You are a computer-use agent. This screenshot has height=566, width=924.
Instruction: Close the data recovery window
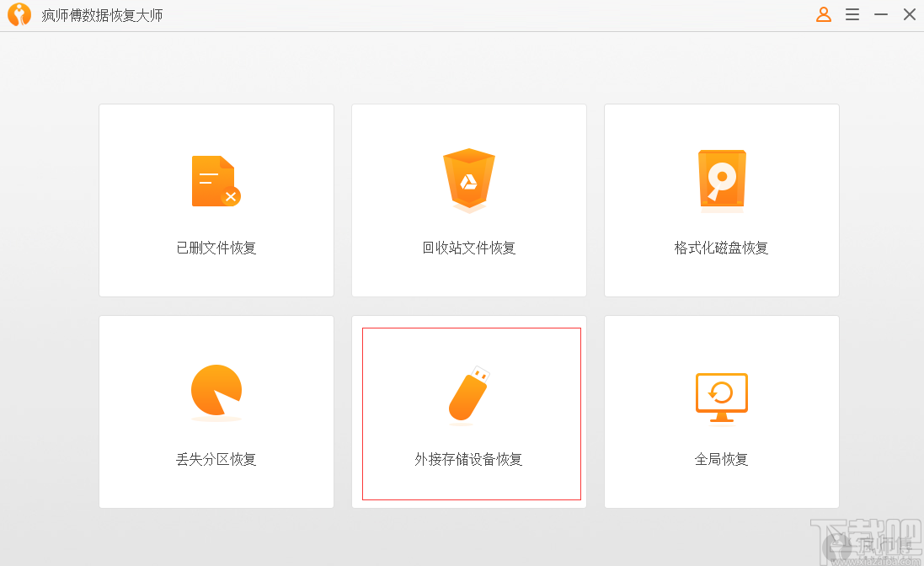tap(910, 14)
